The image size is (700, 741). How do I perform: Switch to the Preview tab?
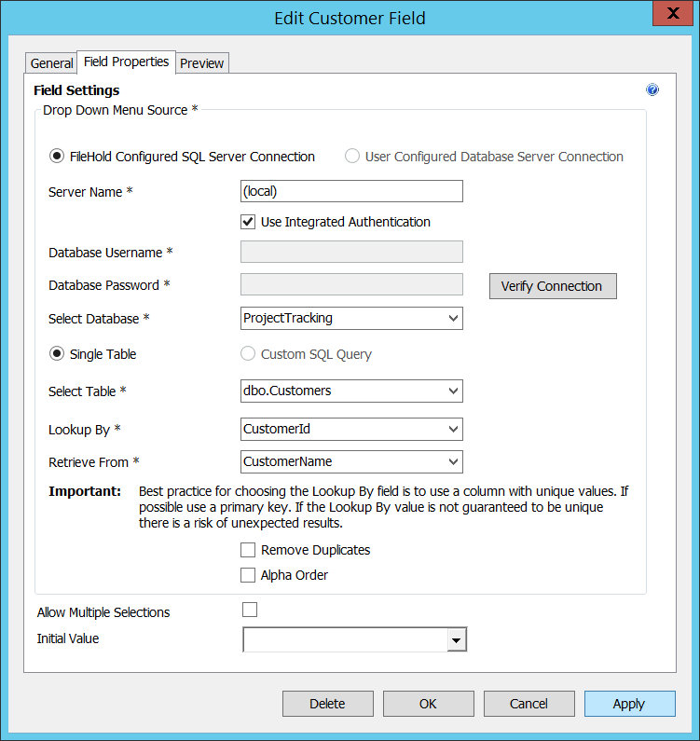202,63
